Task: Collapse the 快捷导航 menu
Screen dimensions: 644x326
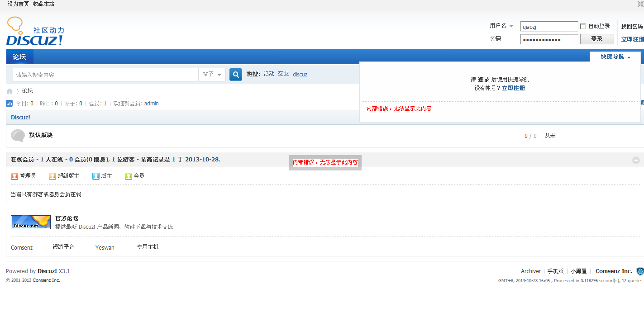Action: coord(615,57)
